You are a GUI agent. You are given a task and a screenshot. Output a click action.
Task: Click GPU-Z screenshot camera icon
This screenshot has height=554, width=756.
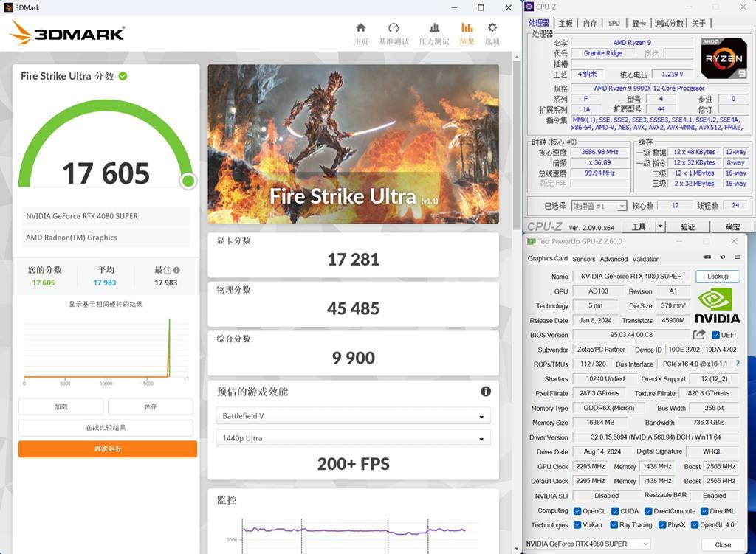(707, 257)
